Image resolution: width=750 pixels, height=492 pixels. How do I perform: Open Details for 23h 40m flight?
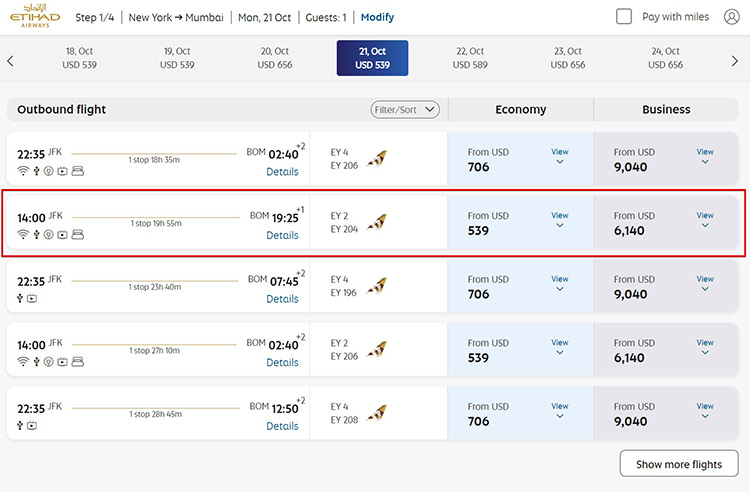(282, 299)
